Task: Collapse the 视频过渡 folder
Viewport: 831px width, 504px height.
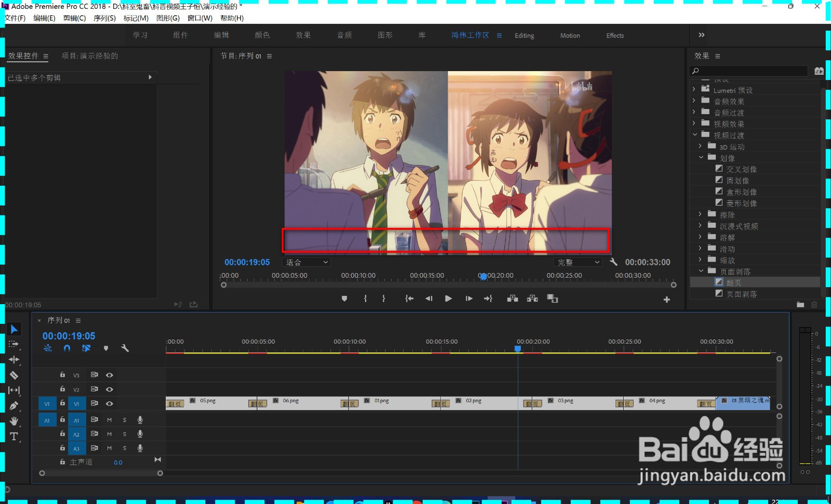Action: click(694, 134)
